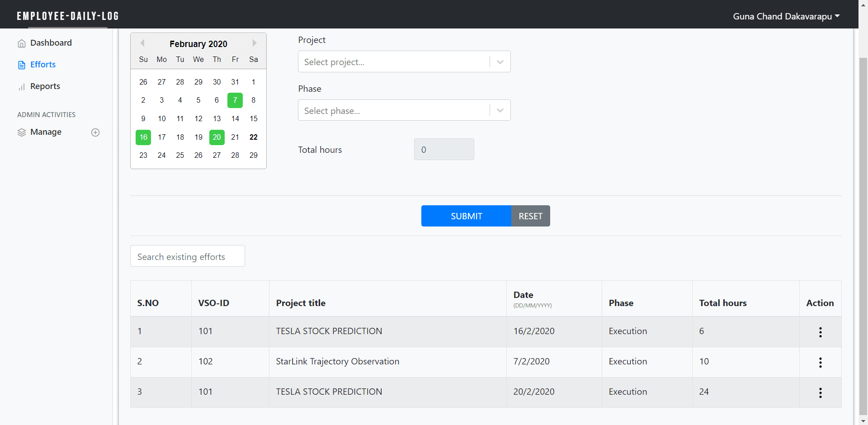The width and height of the screenshot is (868, 425).
Task: Click the Efforts document icon
Action: coord(21,65)
